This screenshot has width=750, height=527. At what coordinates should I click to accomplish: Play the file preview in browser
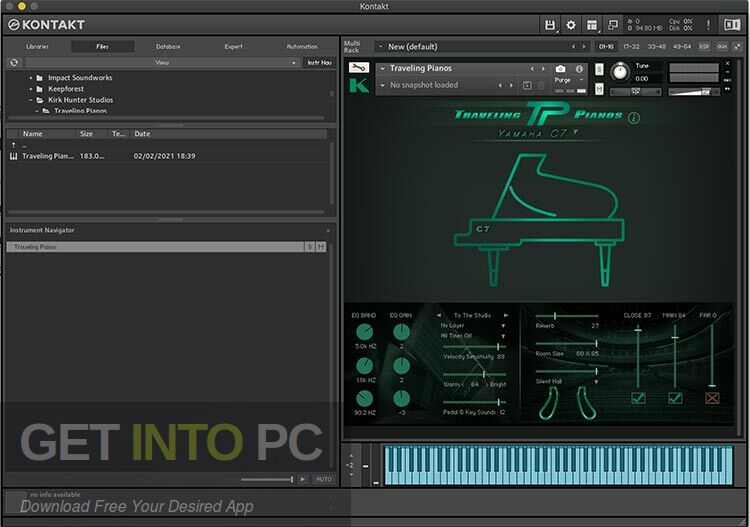point(303,479)
